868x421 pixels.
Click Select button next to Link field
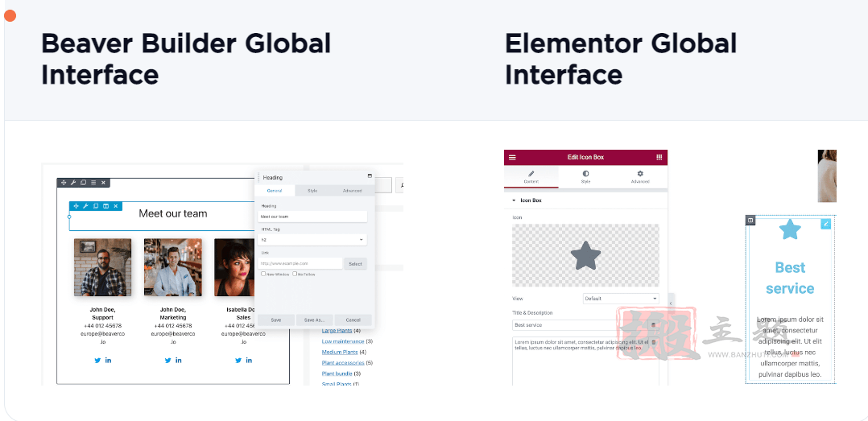click(x=355, y=263)
